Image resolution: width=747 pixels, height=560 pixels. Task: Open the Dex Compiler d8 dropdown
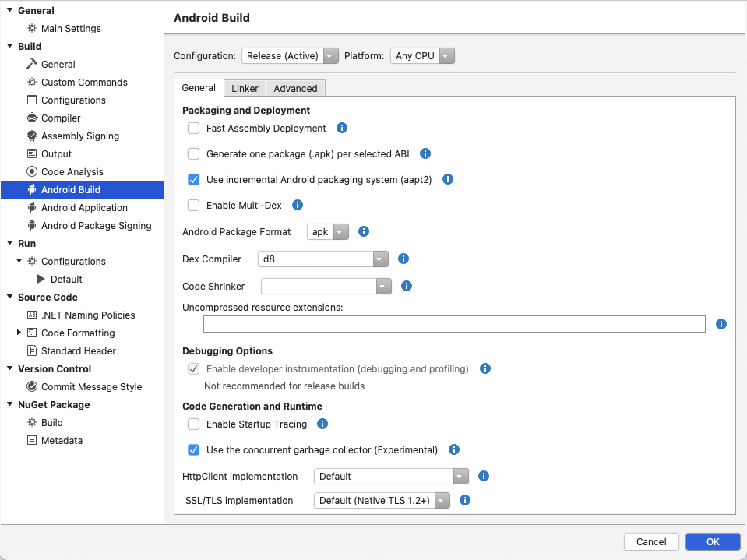coord(323,259)
